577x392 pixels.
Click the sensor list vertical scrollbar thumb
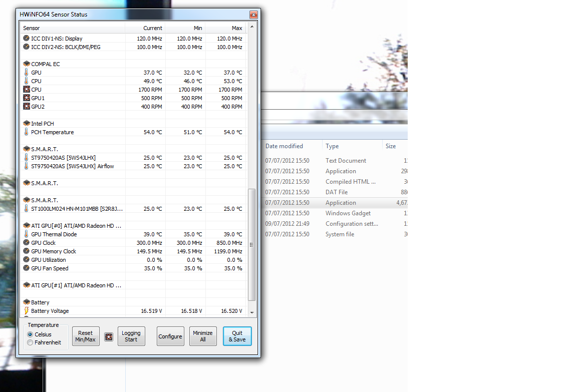click(x=252, y=245)
